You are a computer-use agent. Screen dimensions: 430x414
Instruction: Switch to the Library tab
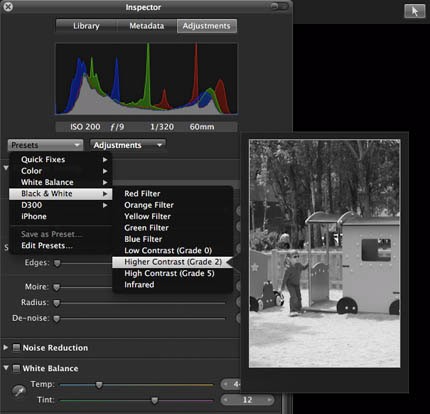86,26
